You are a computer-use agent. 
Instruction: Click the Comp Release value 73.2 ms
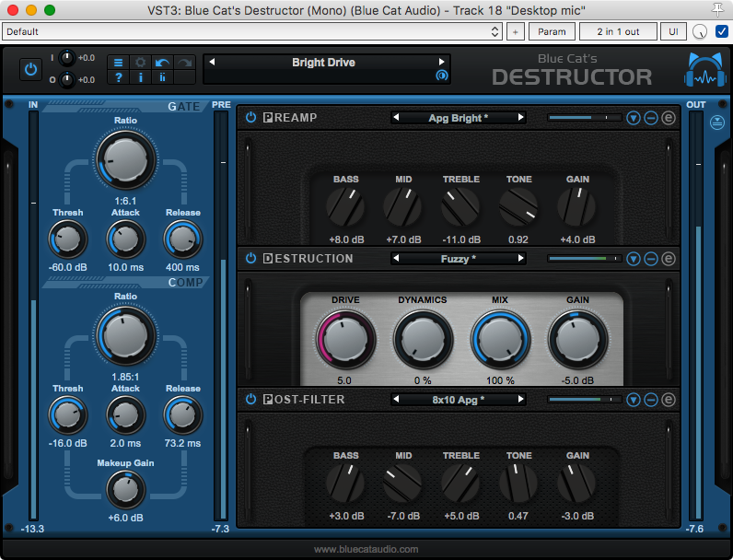pyautogui.click(x=182, y=443)
